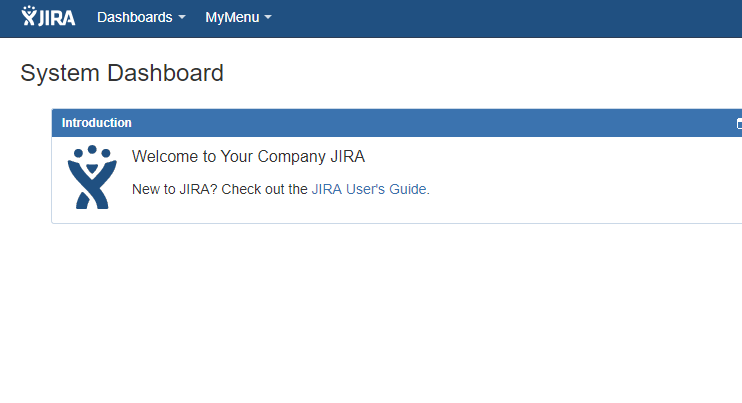Minimize the Introduction gadget using its header icon
742x403 pixels.
(739, 123)
